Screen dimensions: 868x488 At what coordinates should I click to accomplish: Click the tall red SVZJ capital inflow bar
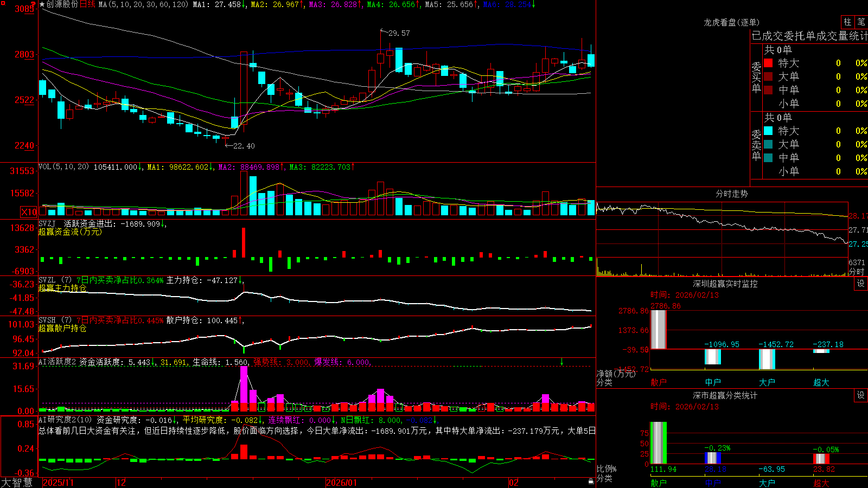click(x=244, y=242)
